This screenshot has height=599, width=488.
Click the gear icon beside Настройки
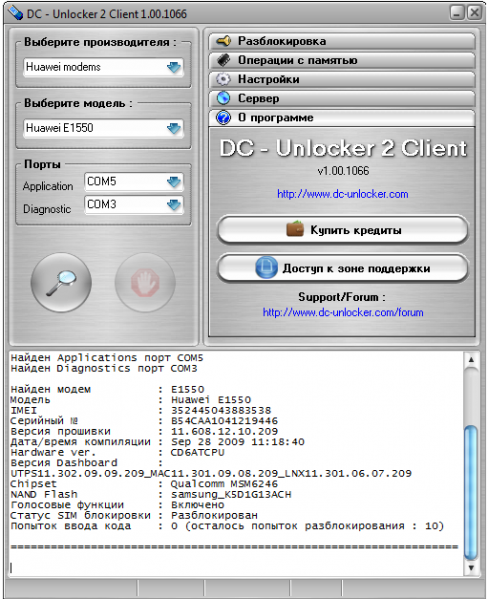pos(224,79)
